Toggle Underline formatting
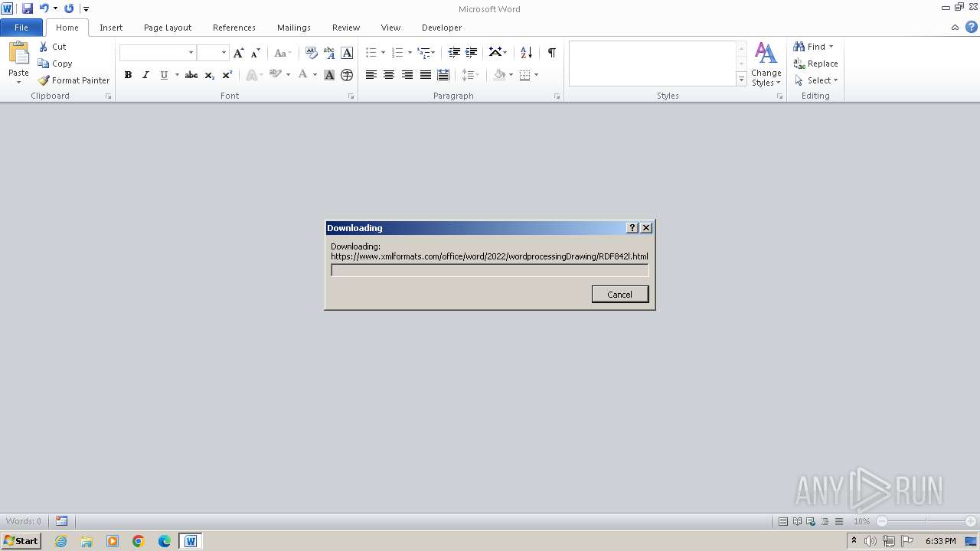This screenshot has width=980, height=551. click(163, 75)
